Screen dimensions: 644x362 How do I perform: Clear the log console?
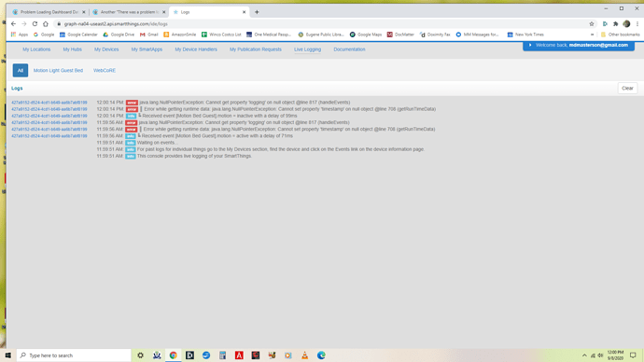coord(627,89)
